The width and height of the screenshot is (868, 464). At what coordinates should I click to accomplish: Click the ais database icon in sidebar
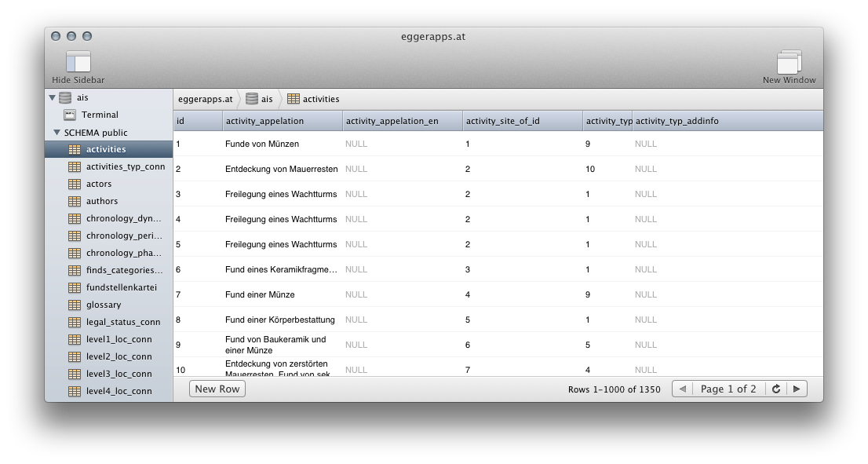pos(65,98)
